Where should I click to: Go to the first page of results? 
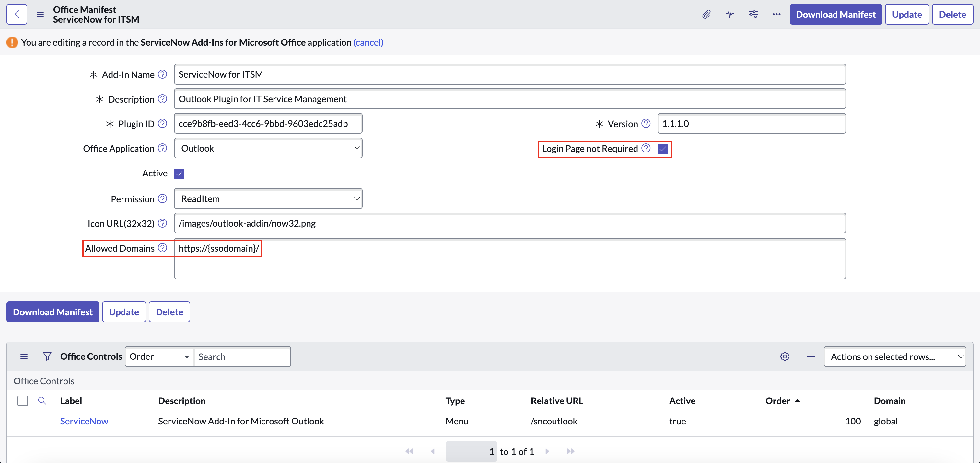[x=409, y=451]
